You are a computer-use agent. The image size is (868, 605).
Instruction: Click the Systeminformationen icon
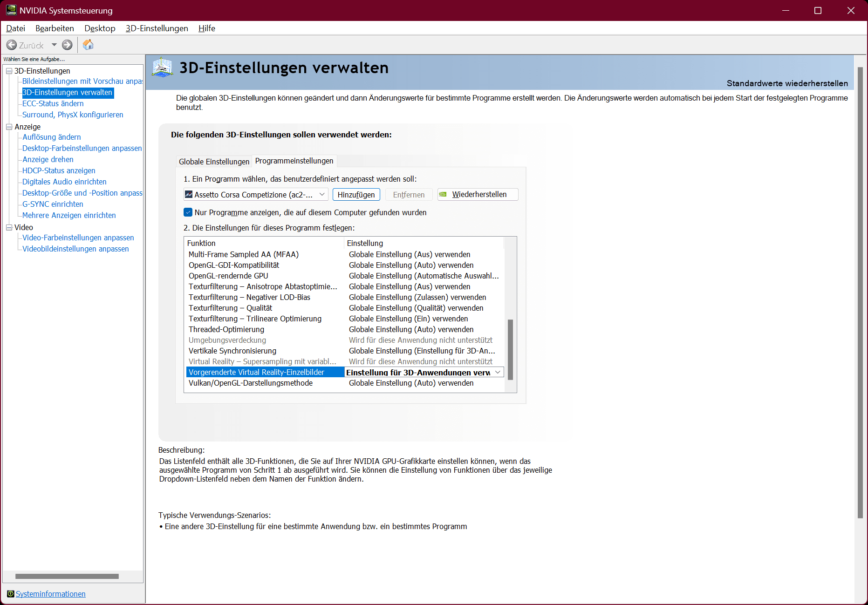(x=11, y=594)
